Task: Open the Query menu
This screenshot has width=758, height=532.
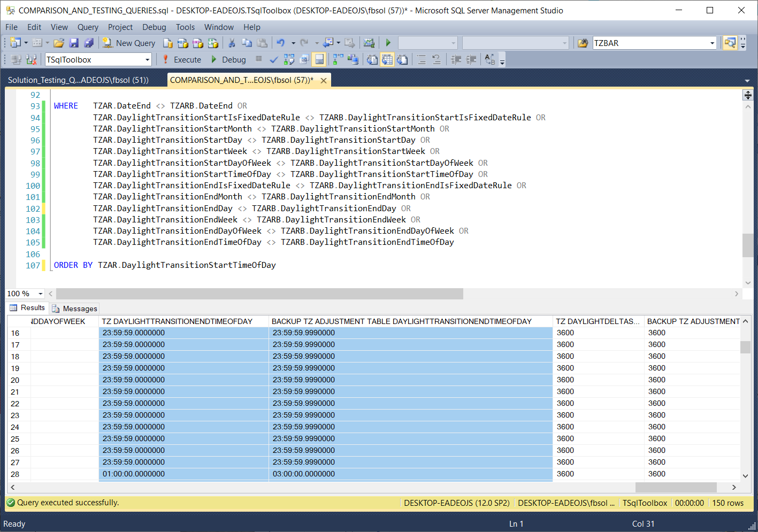Action: tap(88, 27)
